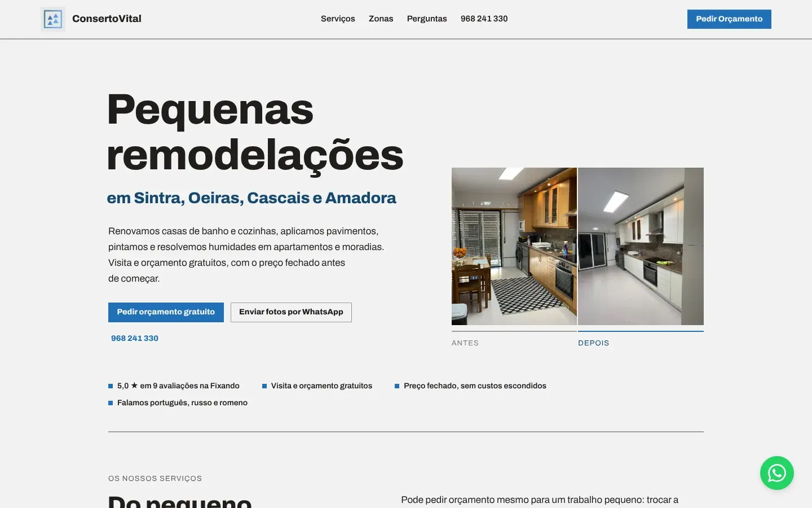Click the paragraph starting 'Pode pedir orçamento'

tap(540, 500)
